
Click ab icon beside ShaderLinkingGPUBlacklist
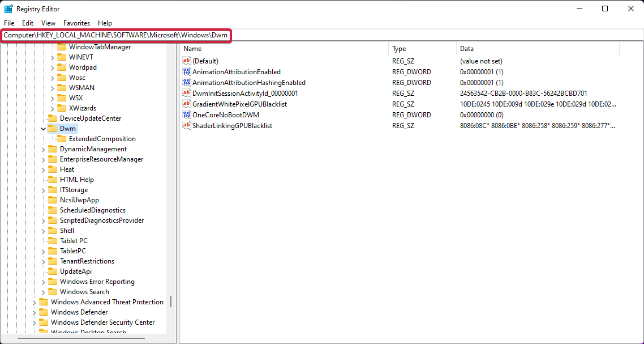point(186,125)
